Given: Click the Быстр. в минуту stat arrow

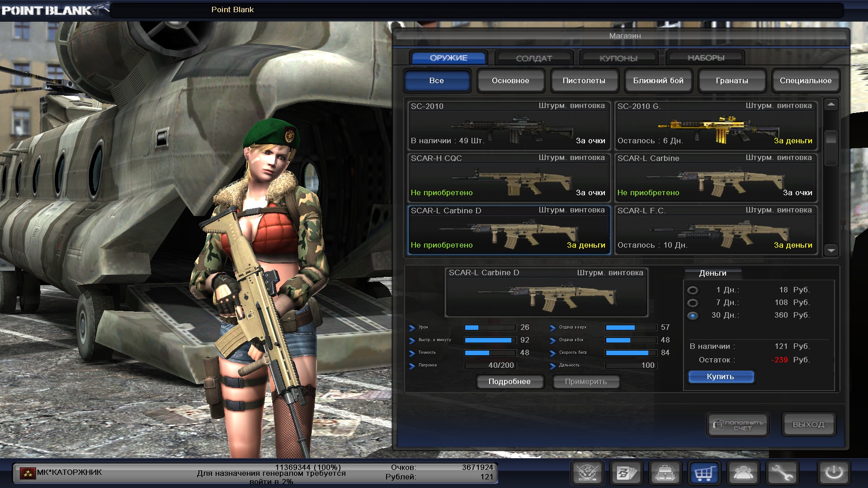Looking at the screenshot, I should pos(412,341).
